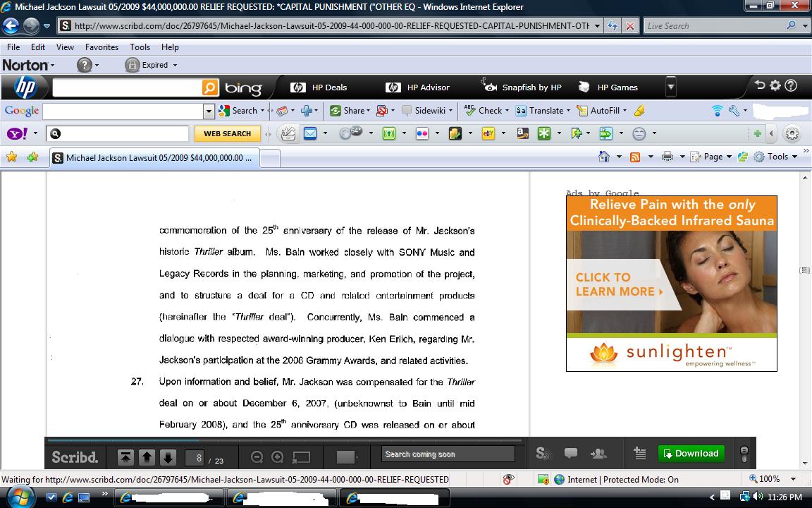Open HP toolbar settings gear
The height and width of the screenshot is (508, 812).
[x=775, y=85]
